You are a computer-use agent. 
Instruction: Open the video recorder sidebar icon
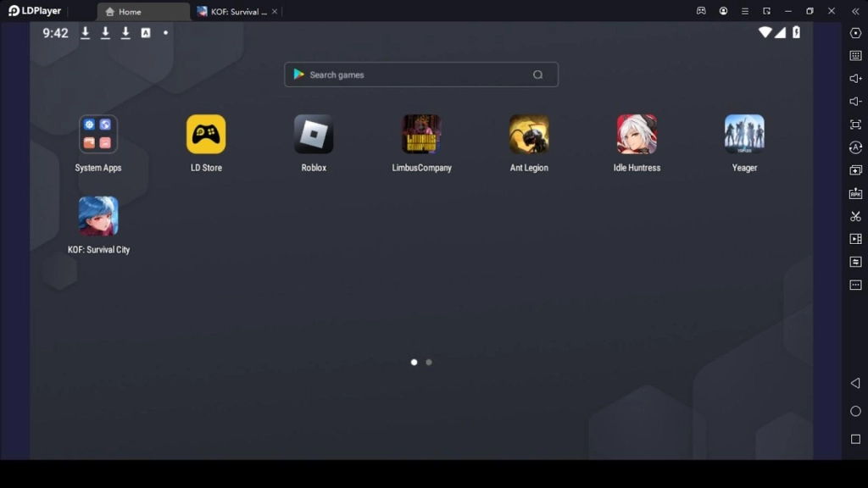(x=855, y=239)
